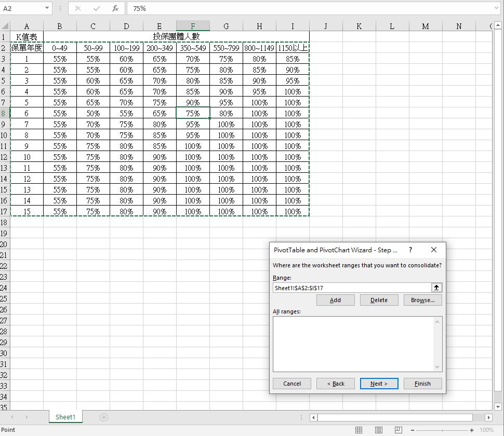
Task: Click the Add button in wizard
Action: pos(335,300)
